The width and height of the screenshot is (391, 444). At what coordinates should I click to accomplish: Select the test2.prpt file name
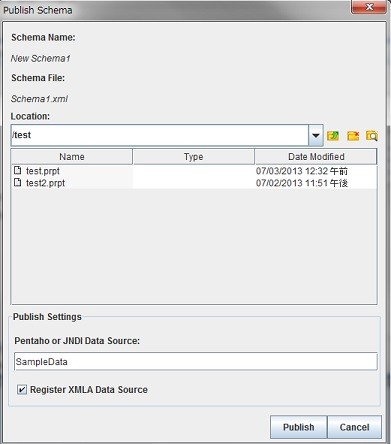(x=45, y=183)
